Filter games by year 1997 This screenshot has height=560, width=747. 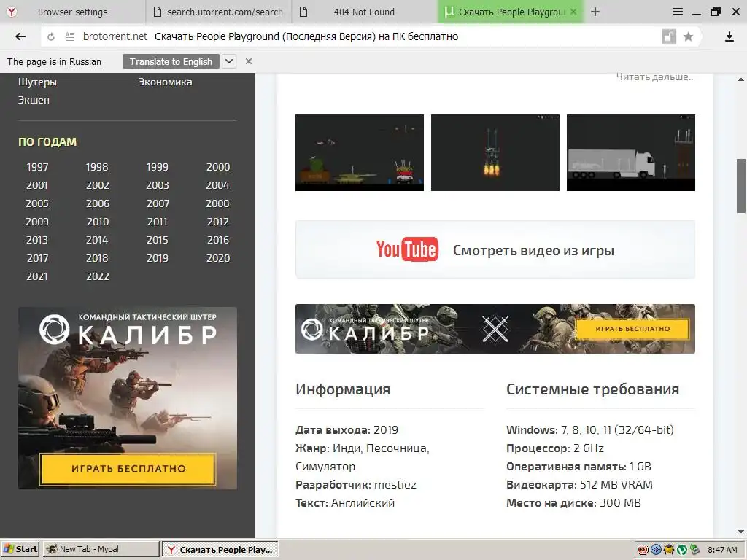[37, 167]
